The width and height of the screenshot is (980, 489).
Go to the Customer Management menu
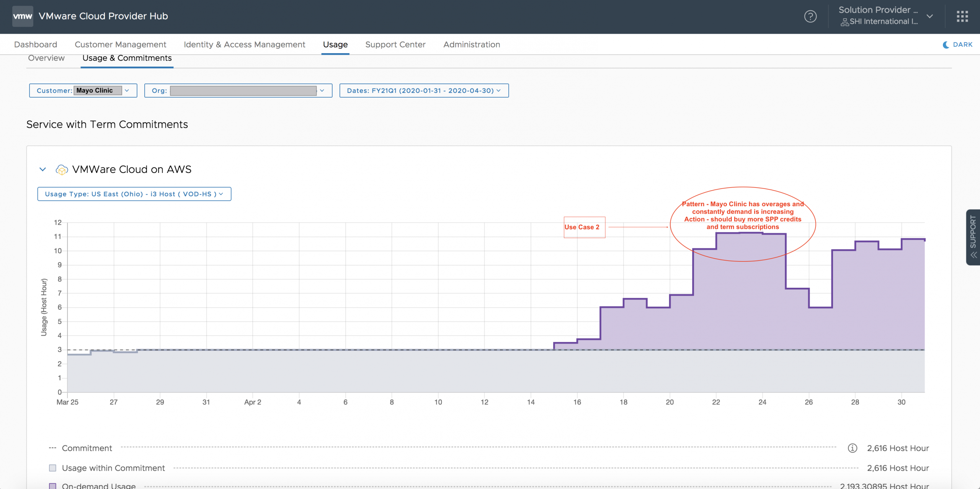[120, 45]
